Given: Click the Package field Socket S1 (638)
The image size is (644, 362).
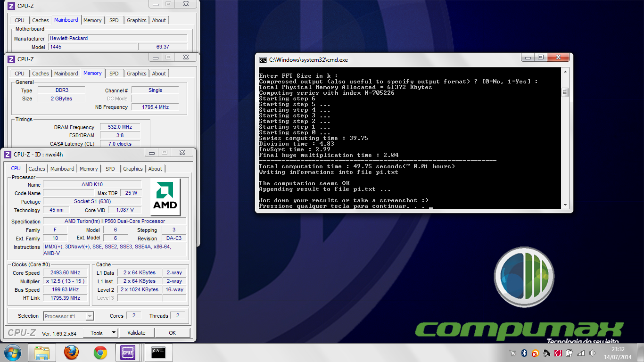Looking at the screenshot, I should pyautogui.click(x=92, y=202).
